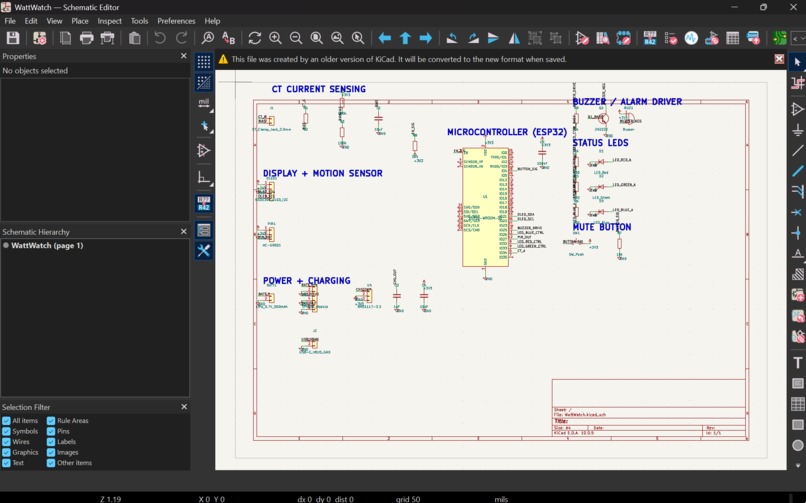The width and height of the screenshot is (806, 503).
Task: Refresh the schematic view
Action: (254, 38)
